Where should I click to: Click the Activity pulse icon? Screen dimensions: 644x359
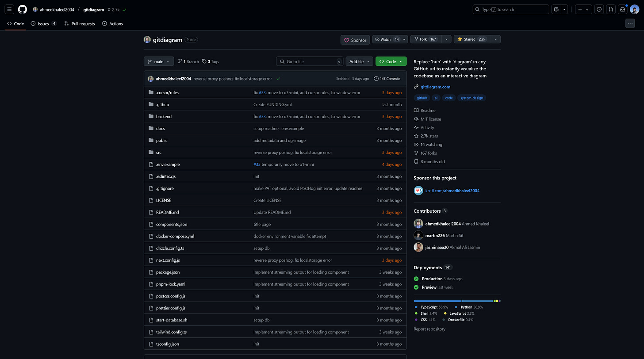(x=416, y=127)
